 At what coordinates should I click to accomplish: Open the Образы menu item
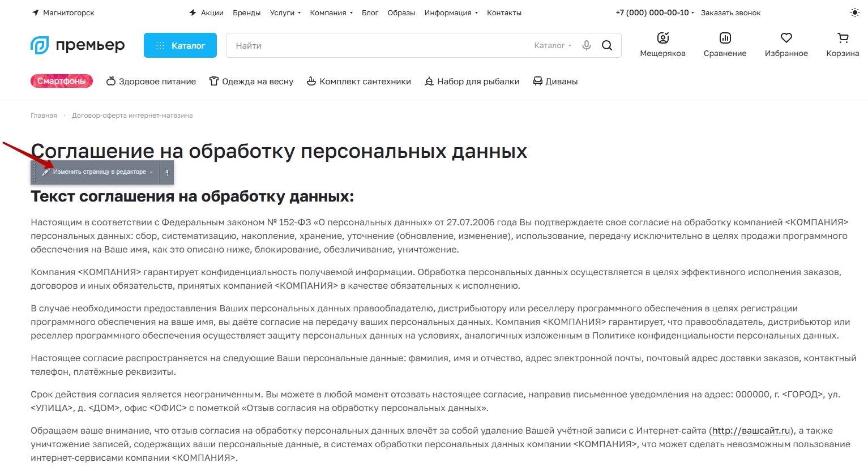(x=401, y=12)
